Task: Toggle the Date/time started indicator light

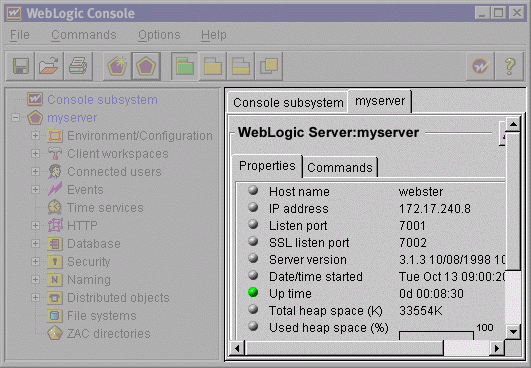Action: [x=253, y=275]
